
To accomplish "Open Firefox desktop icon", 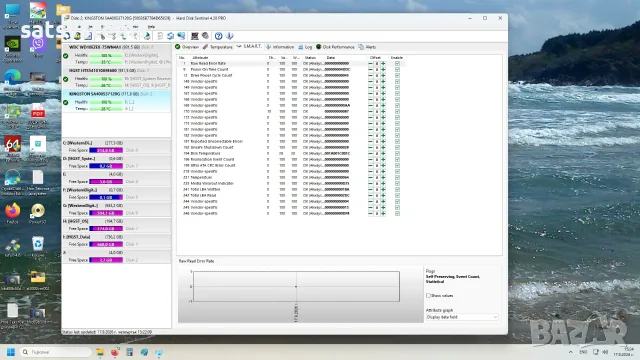I will (x=13, y=213).
